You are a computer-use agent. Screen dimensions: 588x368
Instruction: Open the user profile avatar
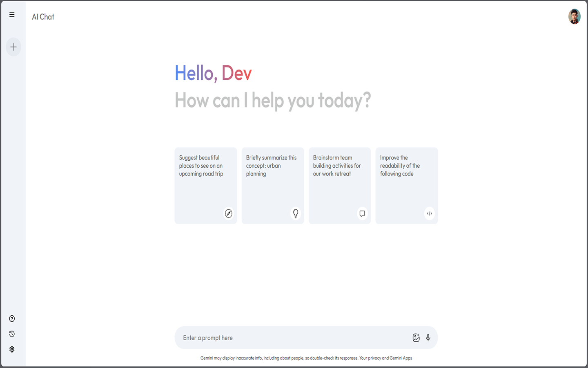click(574, 17)
